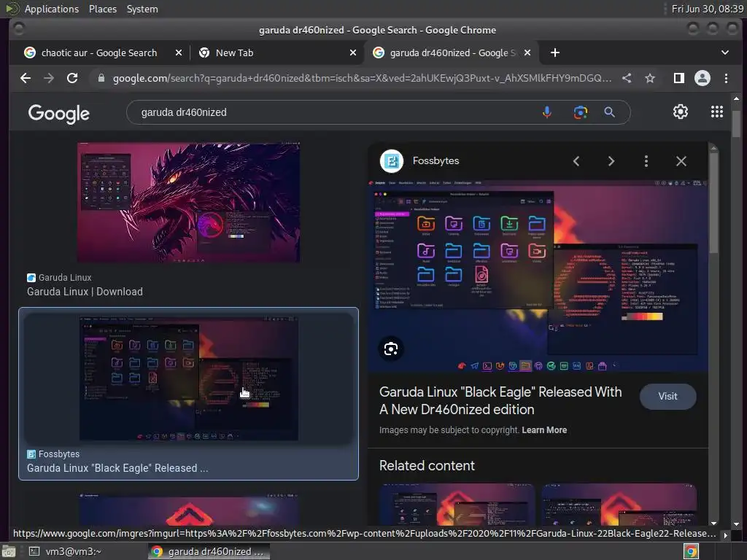Screen dimensions: 747x560
Task: Search by image with Google Lens
Action: click(580, 112)
